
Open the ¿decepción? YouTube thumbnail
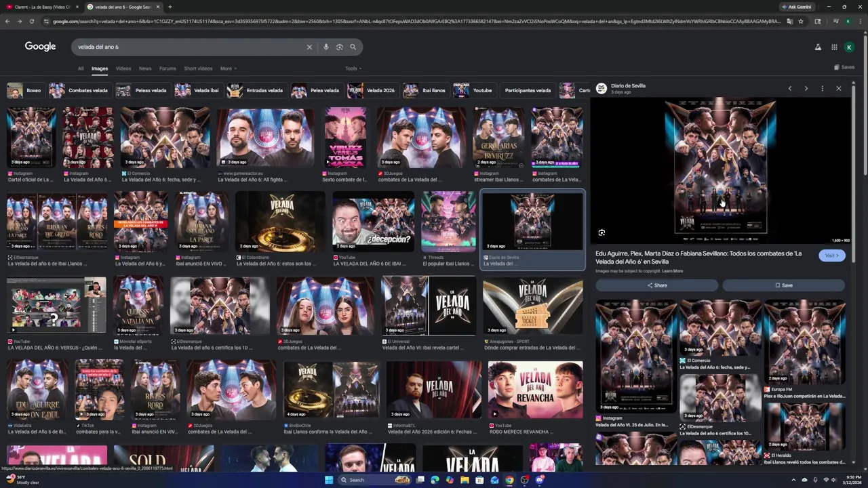pos(373,221)
